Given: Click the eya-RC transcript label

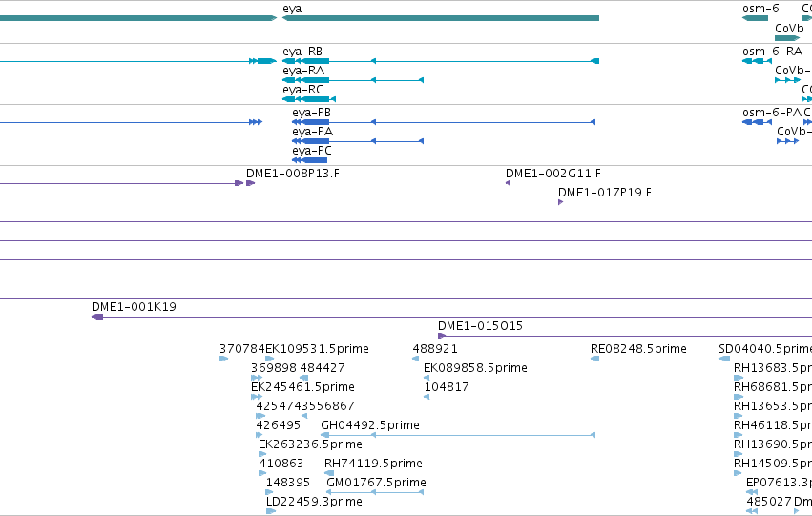Looking at the screenshot, I should click(302, 90).
